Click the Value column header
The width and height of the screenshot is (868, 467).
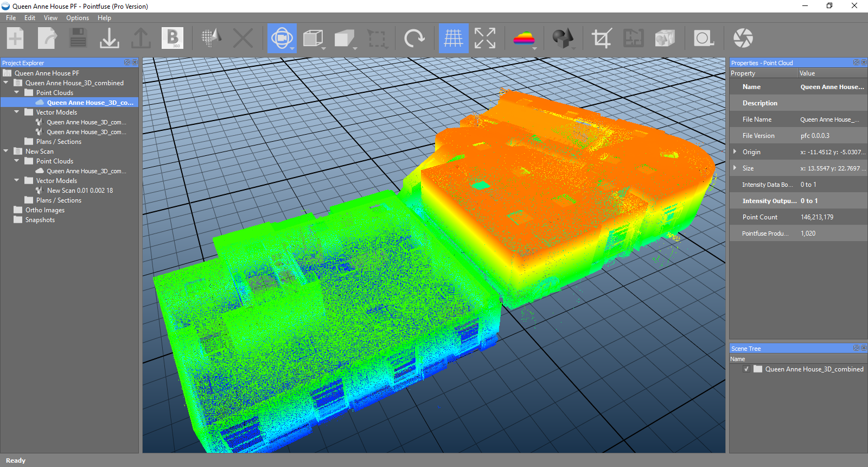(833, 73)
